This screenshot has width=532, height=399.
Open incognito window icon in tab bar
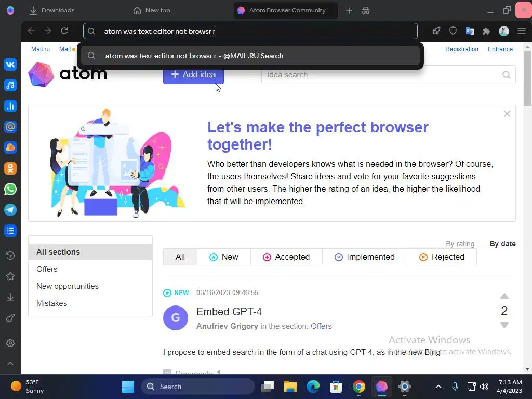(x=366, y=10)
